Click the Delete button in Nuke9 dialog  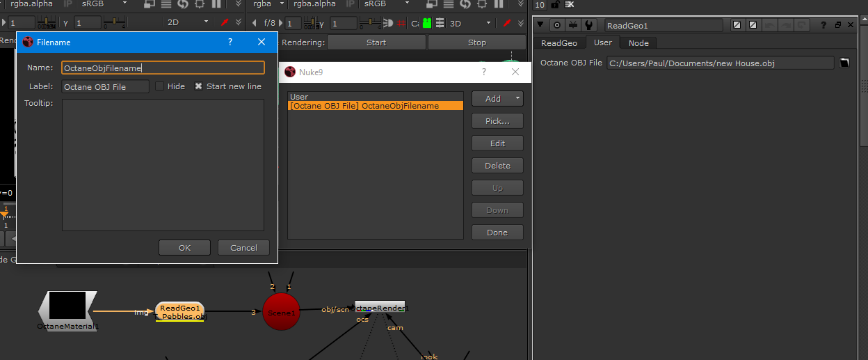(497, 166)
